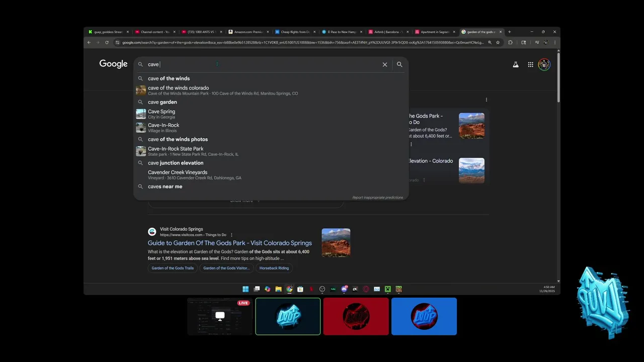
Task: Open File Explorer from the taskbar
Action: click(x=278, y=289)
